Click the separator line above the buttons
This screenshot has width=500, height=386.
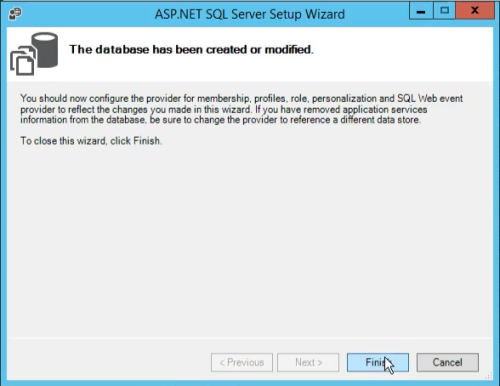click(x=250, y=339)
